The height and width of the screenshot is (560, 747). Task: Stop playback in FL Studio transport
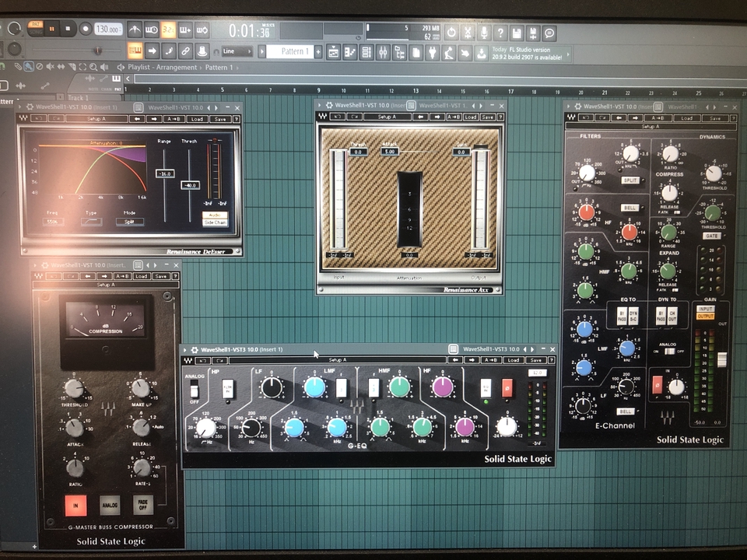pyautogui.click(x=68, y=29)
